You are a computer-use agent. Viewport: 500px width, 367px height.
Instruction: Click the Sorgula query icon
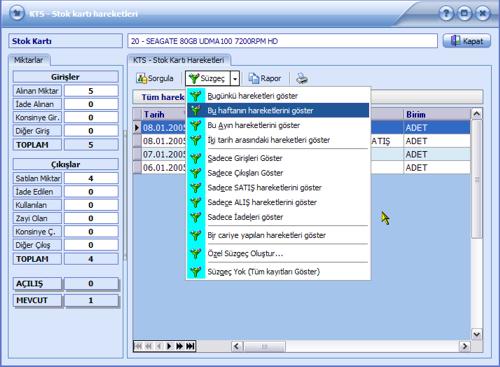[142, 79]
